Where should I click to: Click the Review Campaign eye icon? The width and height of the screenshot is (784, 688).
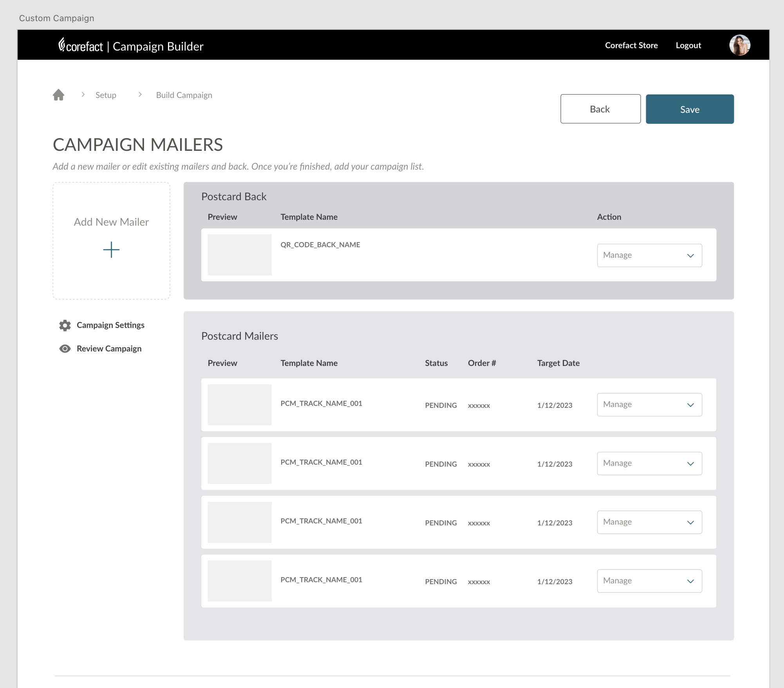pos(65,349)
